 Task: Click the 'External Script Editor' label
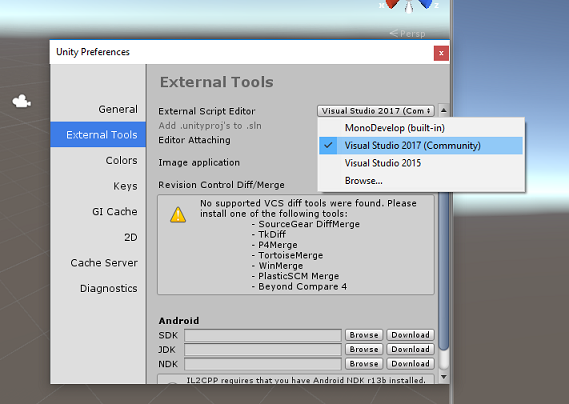click(206, 111)
